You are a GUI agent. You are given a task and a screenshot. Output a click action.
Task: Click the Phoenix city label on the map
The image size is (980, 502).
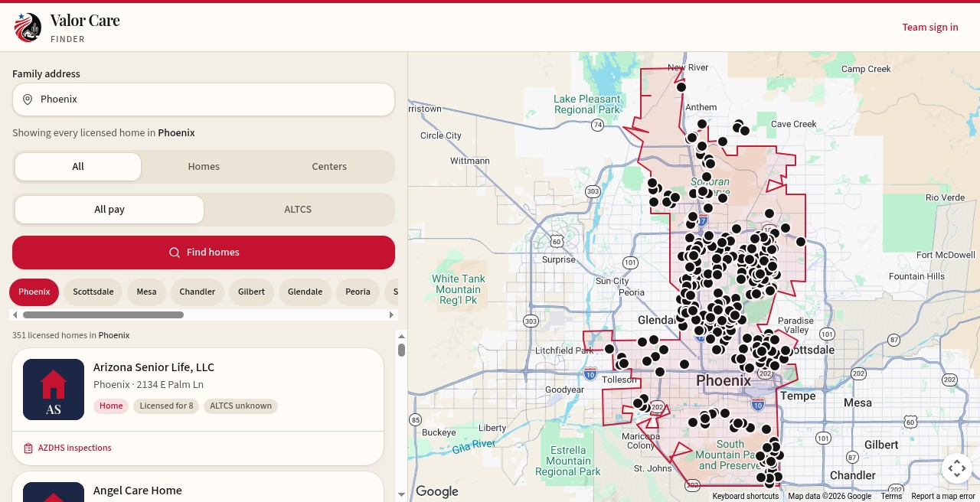pyautogui.click(x=724, y=380)
